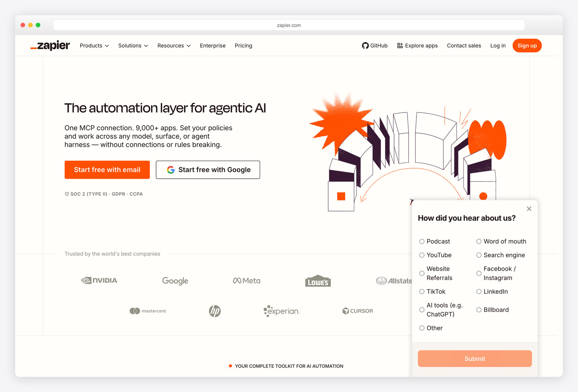
Task: Click Start free with Google
Action: point(208,170)
